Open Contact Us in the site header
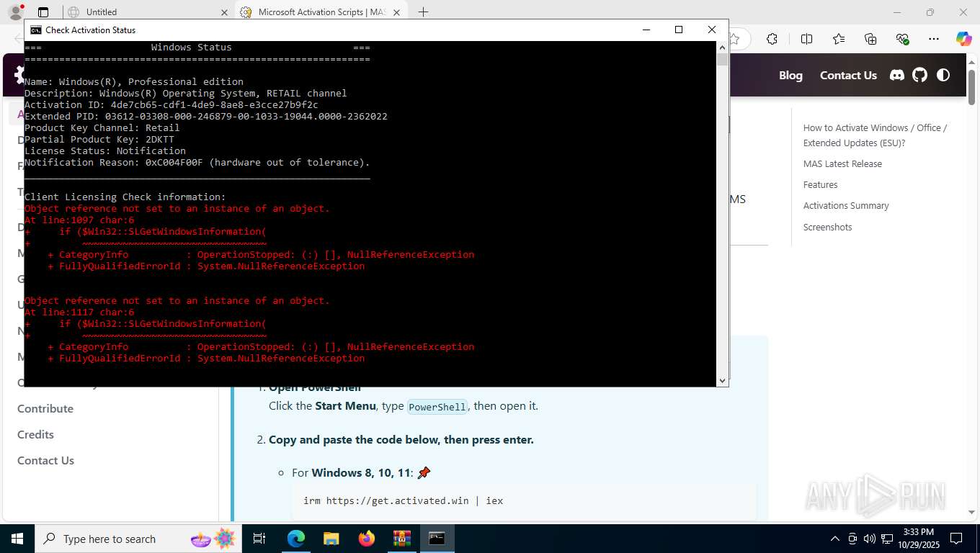 848,75
